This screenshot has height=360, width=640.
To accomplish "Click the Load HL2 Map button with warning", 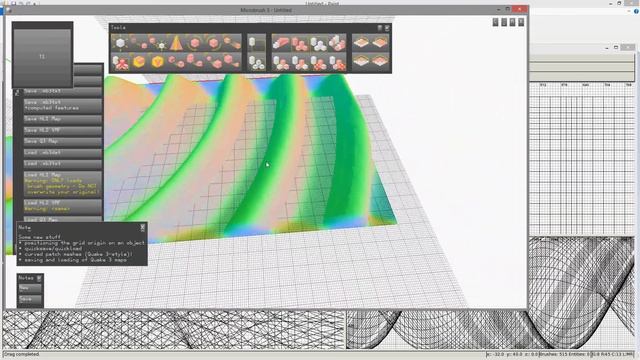I will coord(62,183).
